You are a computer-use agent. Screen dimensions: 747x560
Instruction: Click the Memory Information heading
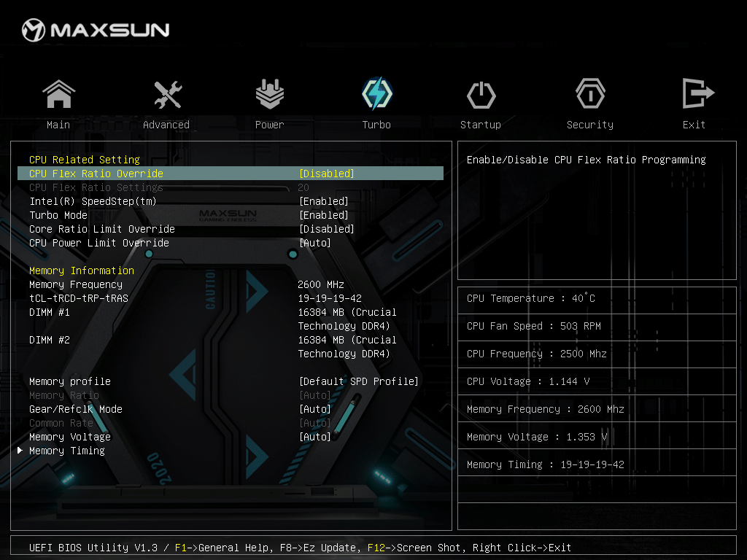point(82,271)
